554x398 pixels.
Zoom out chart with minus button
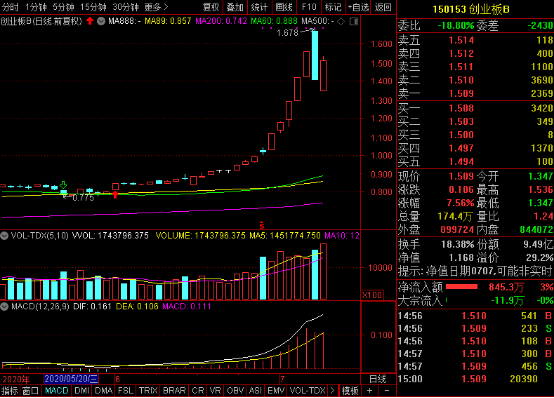click(387, 391)
